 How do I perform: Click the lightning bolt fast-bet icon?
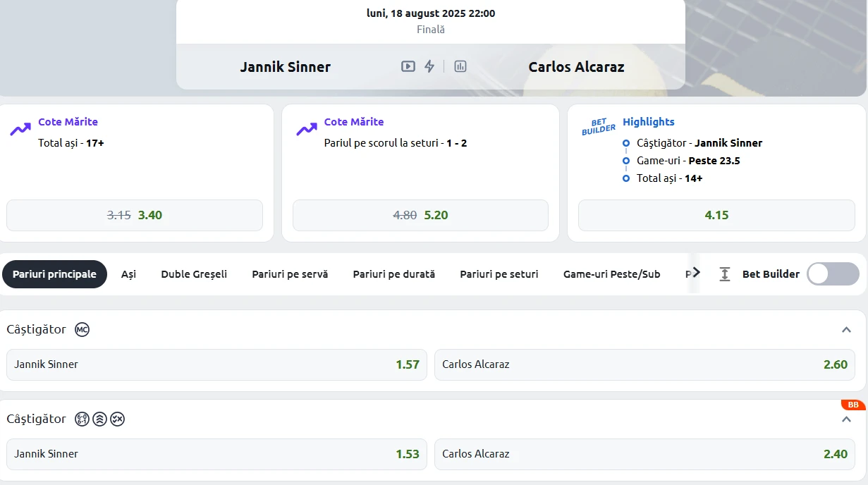point(429,66)
